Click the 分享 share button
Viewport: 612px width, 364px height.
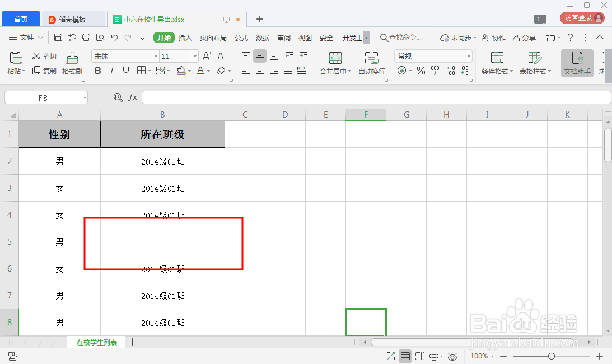(x=527, y=38)
